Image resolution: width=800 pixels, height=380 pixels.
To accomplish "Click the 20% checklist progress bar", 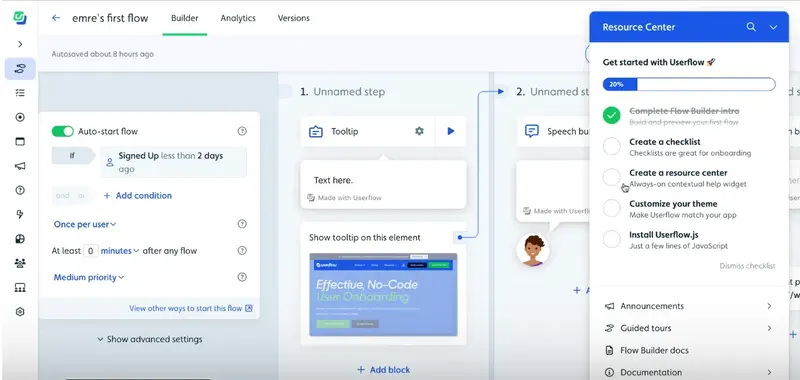I will pos(689,84).
